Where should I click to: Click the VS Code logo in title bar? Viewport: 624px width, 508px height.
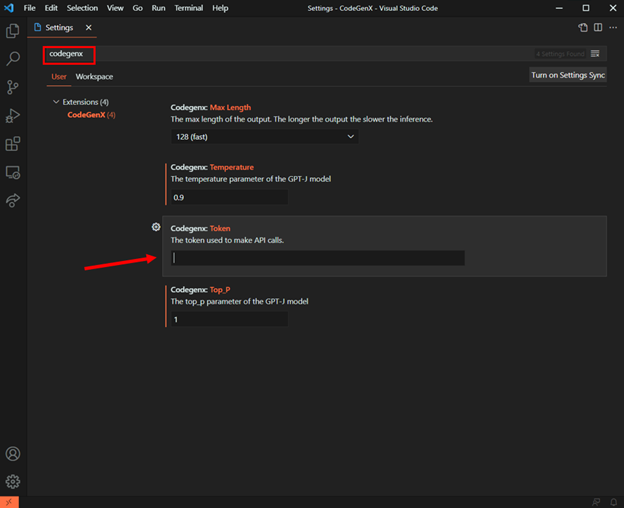pyautogui.click(x=9, y=8)
